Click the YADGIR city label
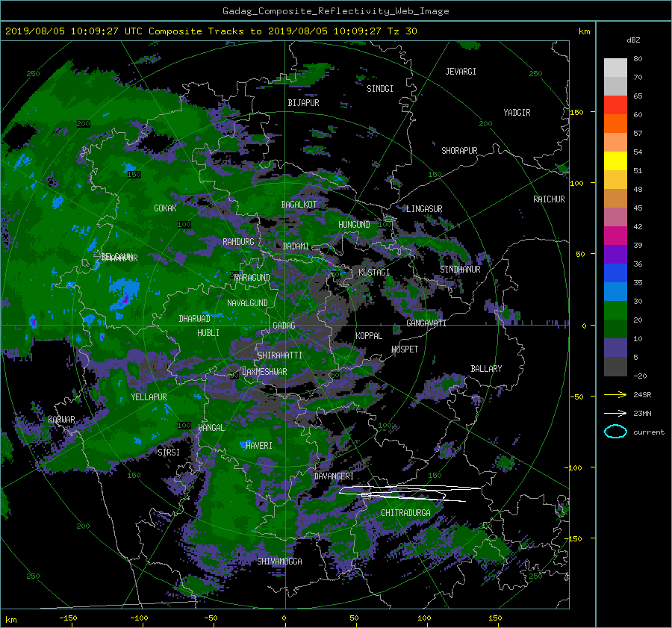Screen dimensions: 672x628 pos(517,113)
